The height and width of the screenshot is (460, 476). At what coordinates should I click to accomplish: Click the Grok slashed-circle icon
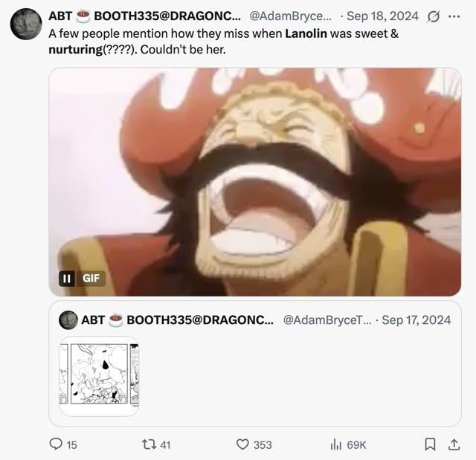[x=433, y=16]
